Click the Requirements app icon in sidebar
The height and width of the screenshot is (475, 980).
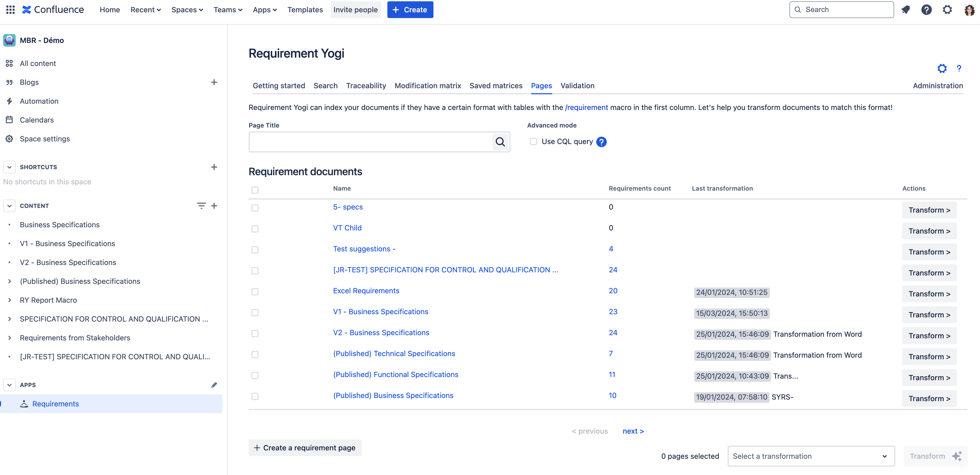point(24,404)
